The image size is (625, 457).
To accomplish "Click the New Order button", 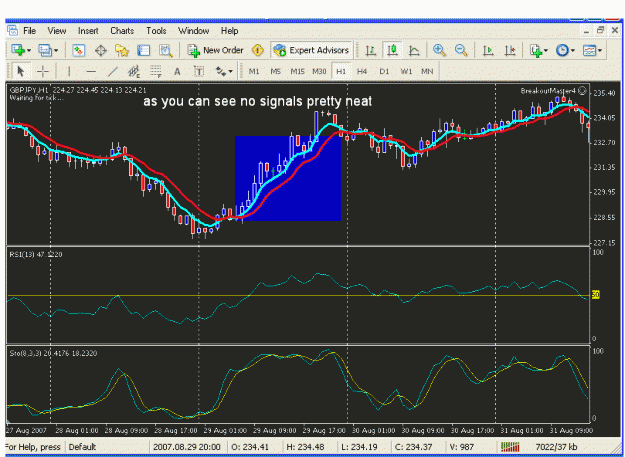I will (216, 50).
